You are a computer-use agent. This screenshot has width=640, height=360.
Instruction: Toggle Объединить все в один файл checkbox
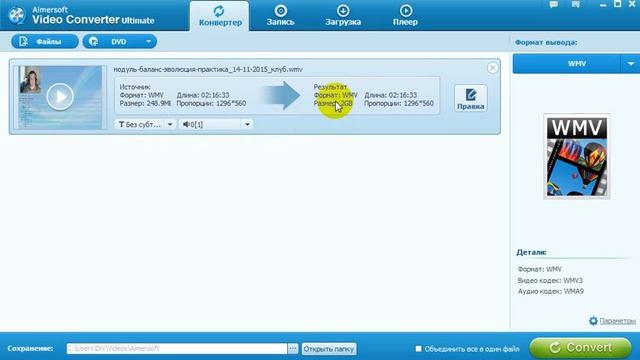[x=418, y=349]
